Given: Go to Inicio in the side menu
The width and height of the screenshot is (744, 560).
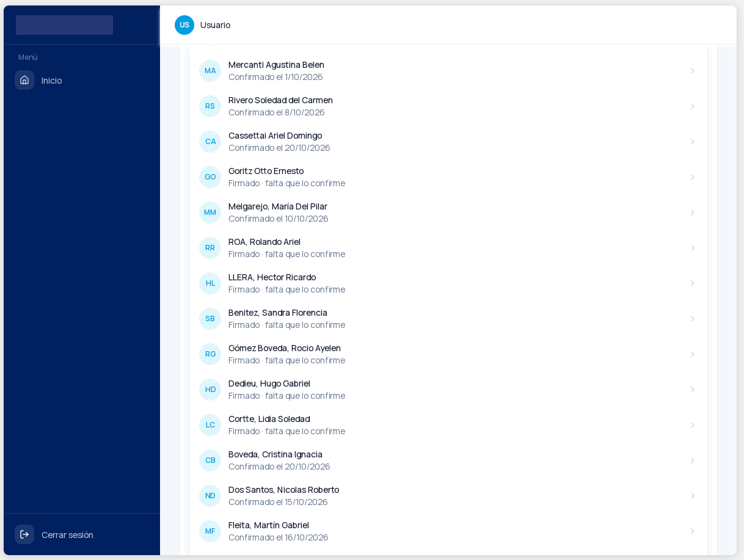Looking at the screenshot, I should coord(52,81).
